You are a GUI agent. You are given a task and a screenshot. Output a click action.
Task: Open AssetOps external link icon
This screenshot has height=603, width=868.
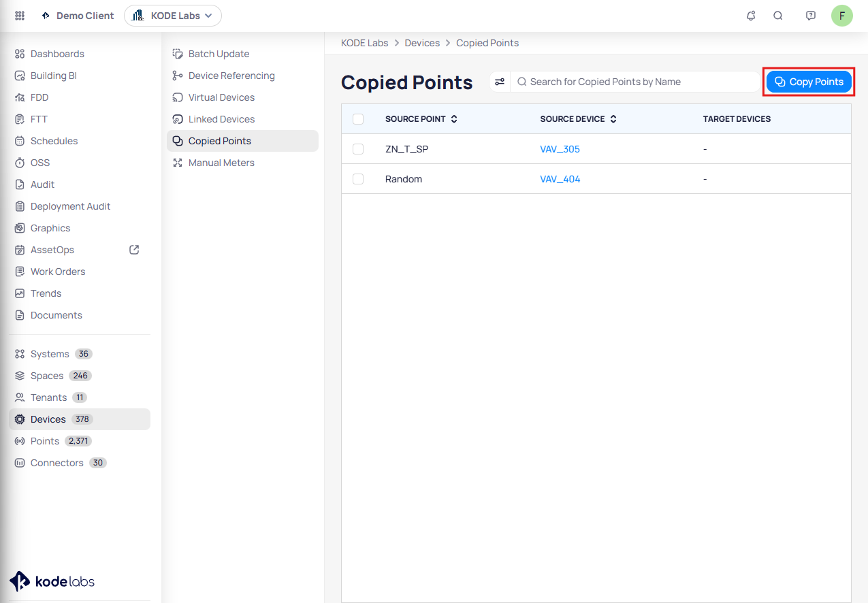click(x=134, y=250)
